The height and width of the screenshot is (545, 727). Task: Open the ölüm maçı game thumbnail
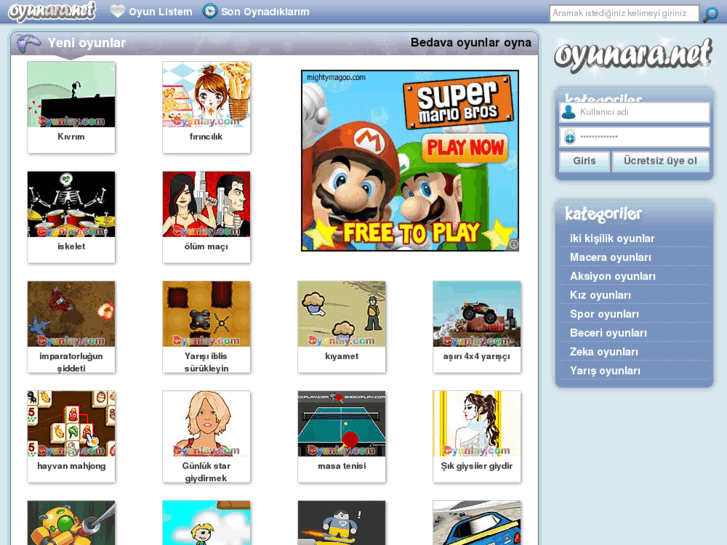point(206,204)
